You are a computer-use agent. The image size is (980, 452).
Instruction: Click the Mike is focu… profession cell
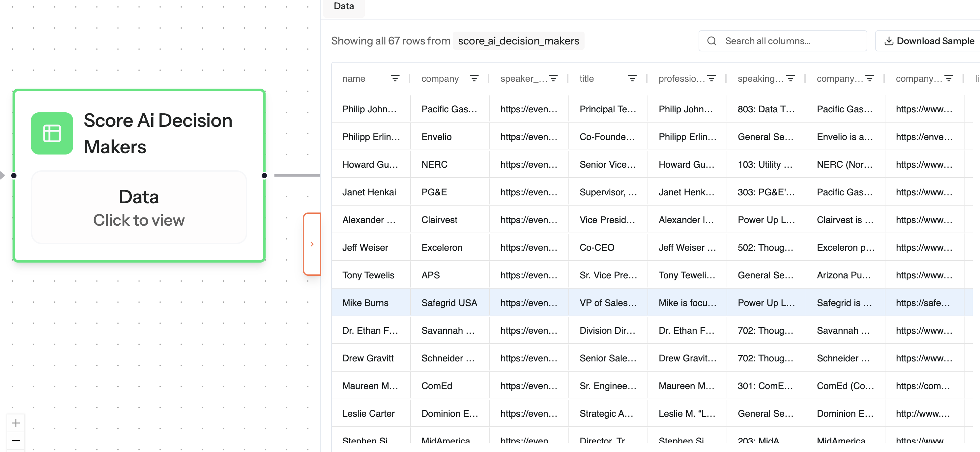click(x=687, y=303)
